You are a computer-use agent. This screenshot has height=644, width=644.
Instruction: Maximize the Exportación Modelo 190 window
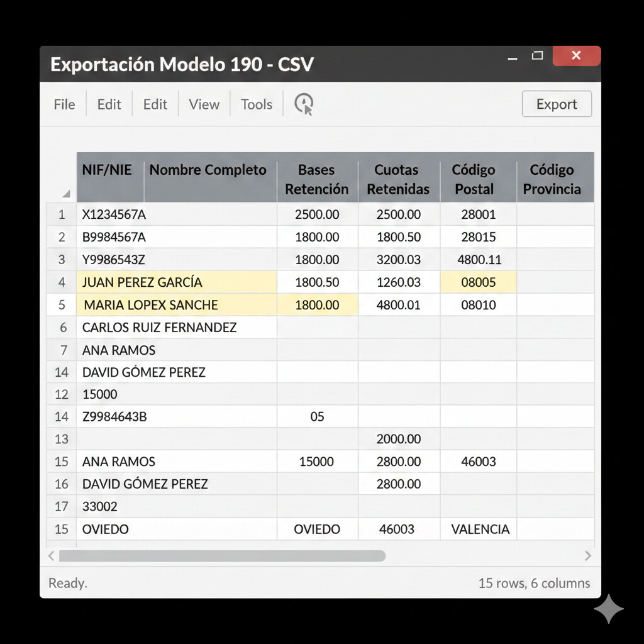coord(537,55)
